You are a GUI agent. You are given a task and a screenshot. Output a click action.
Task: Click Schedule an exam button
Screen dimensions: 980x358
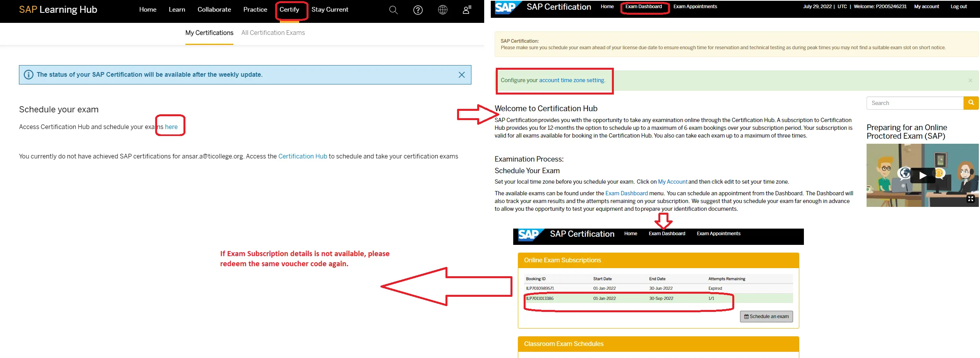(x=766, y=317)
